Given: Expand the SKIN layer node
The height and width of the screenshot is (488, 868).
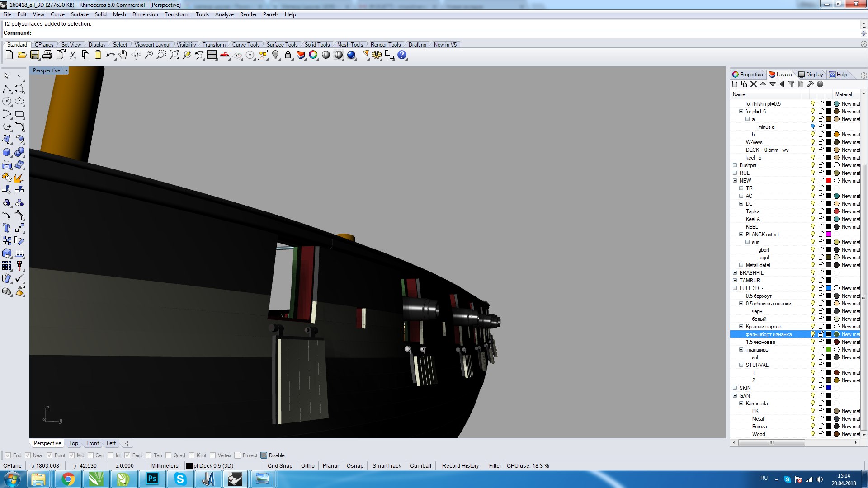Looking at the screenshot, I should pyautogui.click(x=735, y=388).
